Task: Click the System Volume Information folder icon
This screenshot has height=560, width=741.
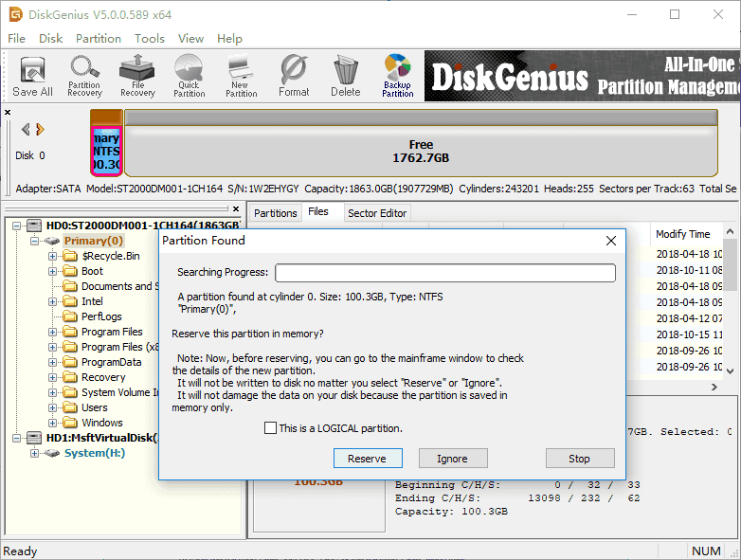Action: (x=70, y=392)
